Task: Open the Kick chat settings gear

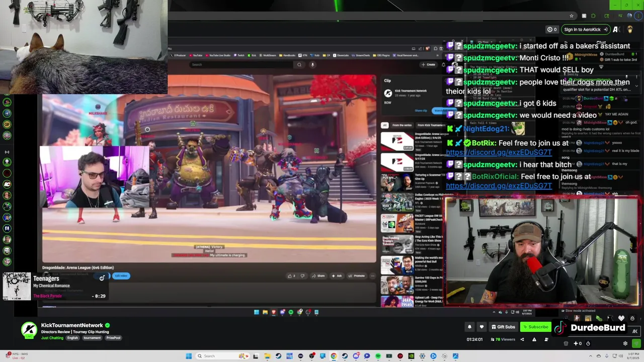Action: click(625, 343)
